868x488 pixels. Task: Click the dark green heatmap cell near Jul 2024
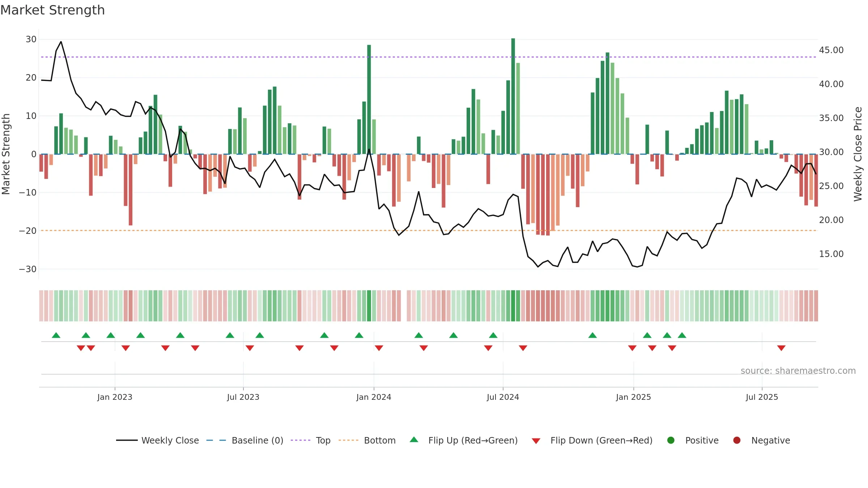(x=513, y=305)
